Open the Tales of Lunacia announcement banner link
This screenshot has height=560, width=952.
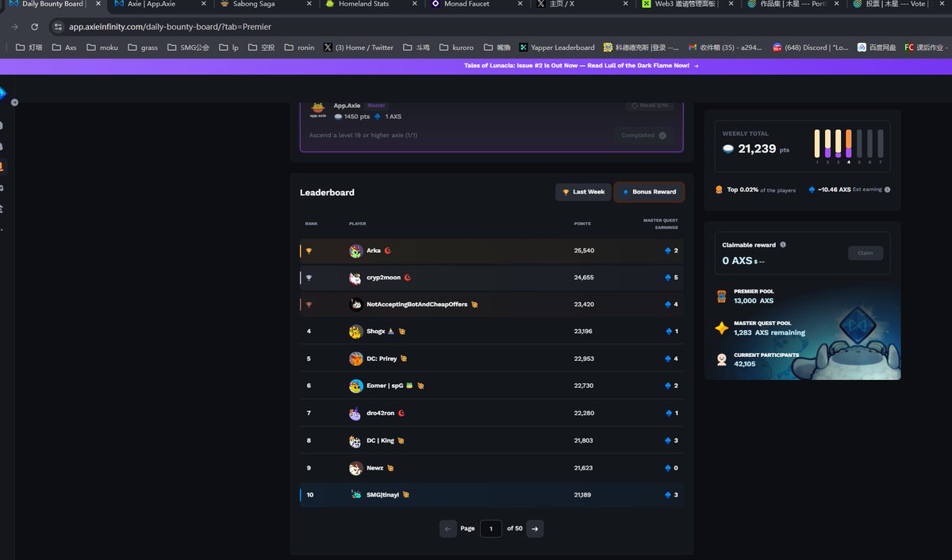(582, 66)
